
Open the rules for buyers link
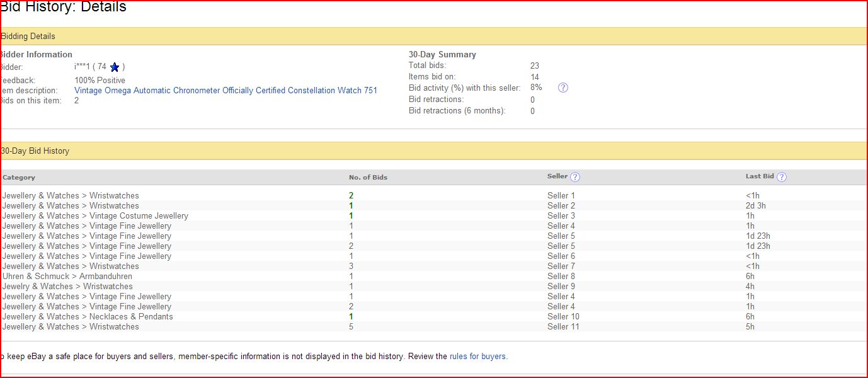477,356
